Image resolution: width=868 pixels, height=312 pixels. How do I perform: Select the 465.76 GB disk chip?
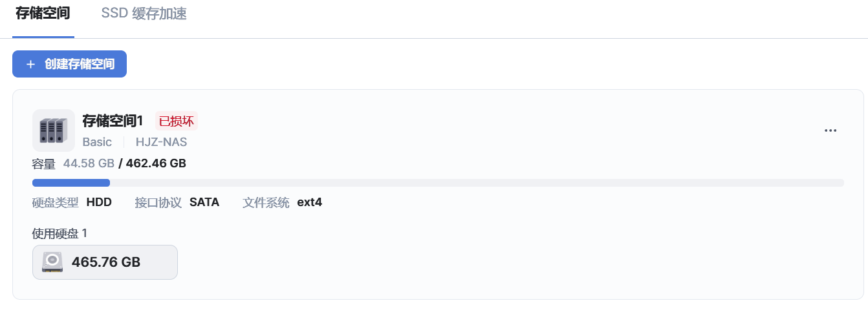coord(105,262)
